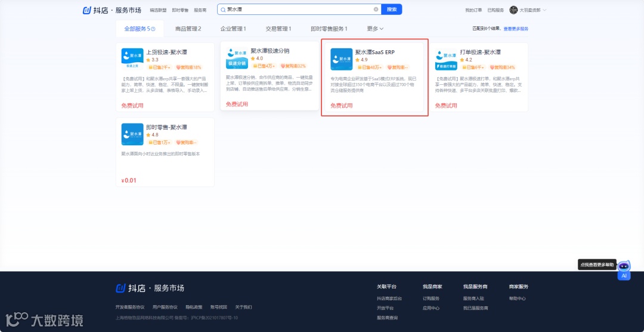The image size is (644, 332).
Task: Open the 打单极速-聚水潭 app icon
Action: 446,59
